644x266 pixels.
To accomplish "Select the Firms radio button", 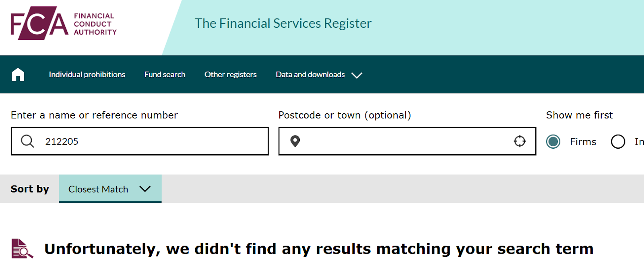I will coord(553,141).
